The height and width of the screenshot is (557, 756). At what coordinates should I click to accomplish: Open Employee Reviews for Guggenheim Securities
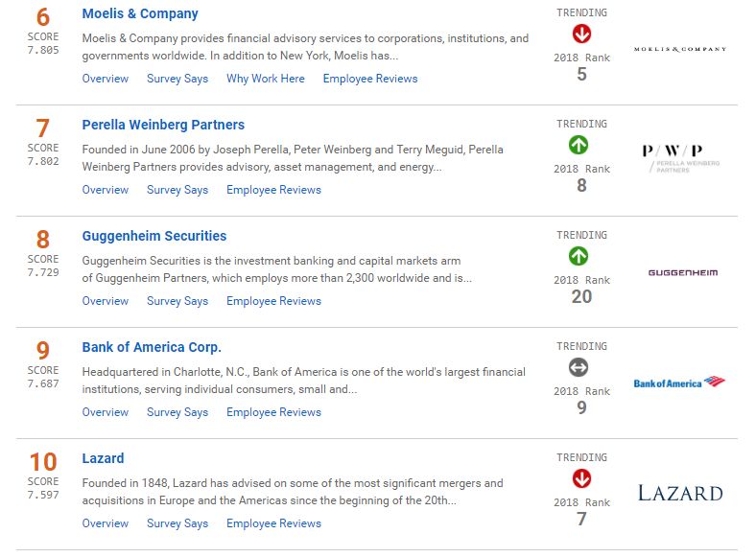pyautogui.click(x=273, y=301)
